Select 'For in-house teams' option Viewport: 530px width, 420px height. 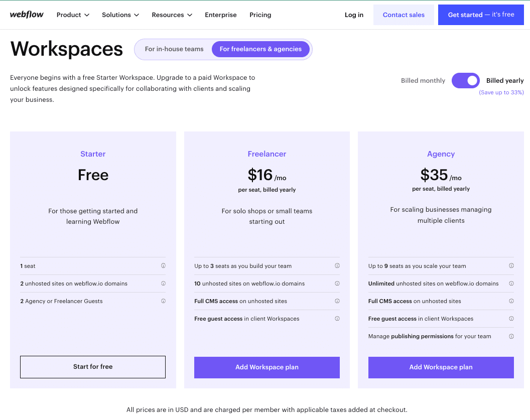(x=174, y=49)
